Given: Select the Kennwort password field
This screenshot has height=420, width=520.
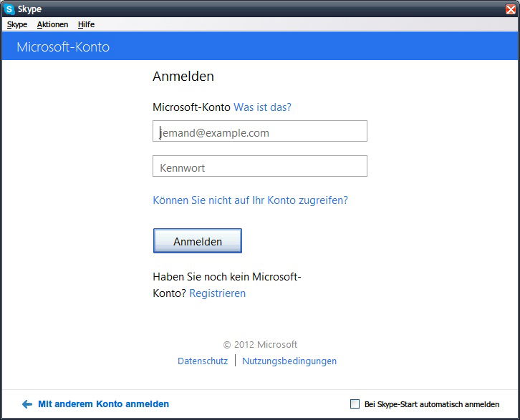Looking at the screenshot, I should pyautogui.click(x=260, y=166).
